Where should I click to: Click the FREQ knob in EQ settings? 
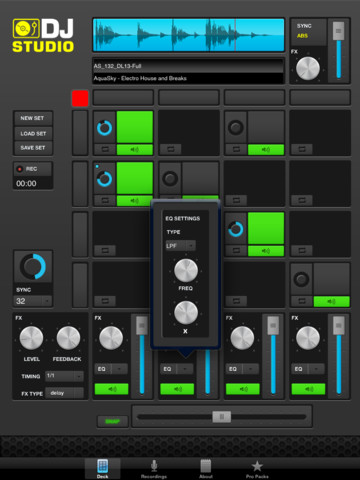[x=186, y=270]
